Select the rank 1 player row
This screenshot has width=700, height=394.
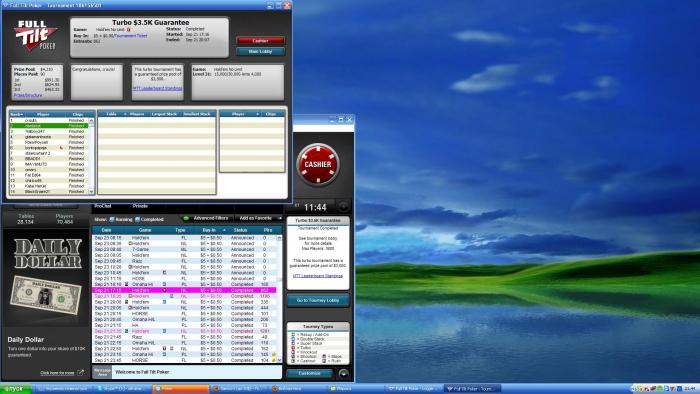(x=49, y=120)
